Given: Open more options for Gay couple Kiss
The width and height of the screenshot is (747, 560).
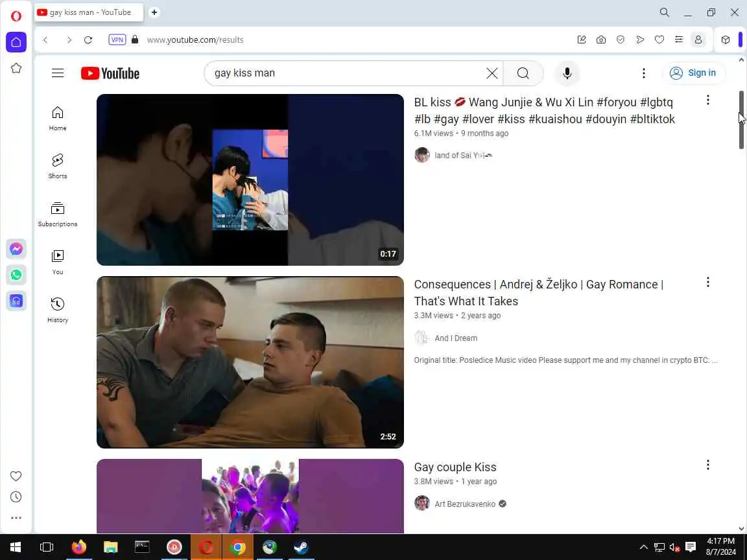Looking at the screenshot, I should 708,465.
